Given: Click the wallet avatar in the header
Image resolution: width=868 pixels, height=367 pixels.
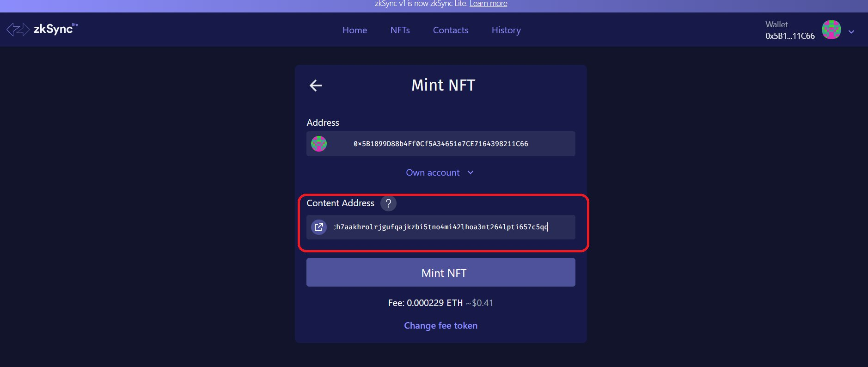Looking at the screenshot, I should click(831, 30).
